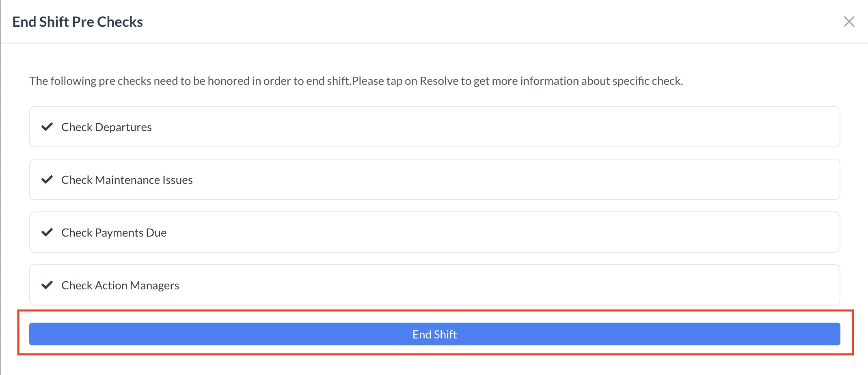Click the checkmark icon beside Check Action Managers

pos(47,285)
